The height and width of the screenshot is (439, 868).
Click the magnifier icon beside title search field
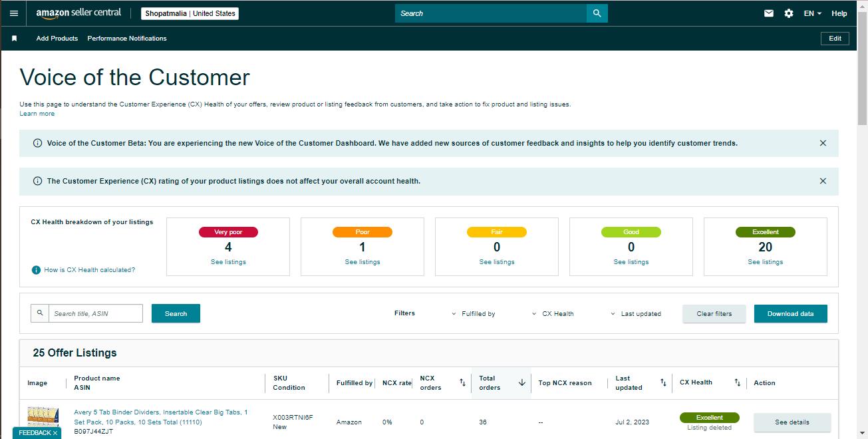coord(40,313)
